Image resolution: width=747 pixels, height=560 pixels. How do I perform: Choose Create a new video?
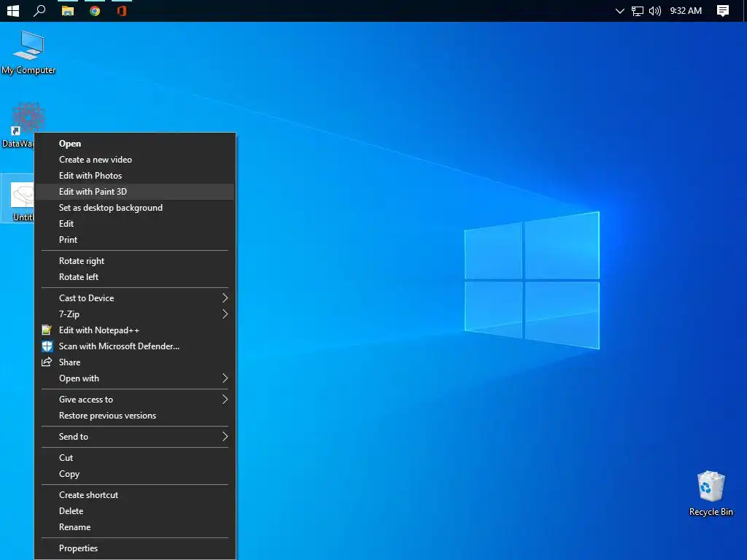[135, 160]
